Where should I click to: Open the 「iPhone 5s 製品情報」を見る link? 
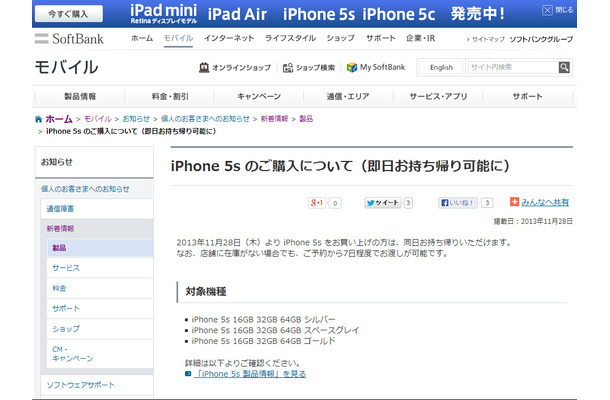click(x=250, y=374)
